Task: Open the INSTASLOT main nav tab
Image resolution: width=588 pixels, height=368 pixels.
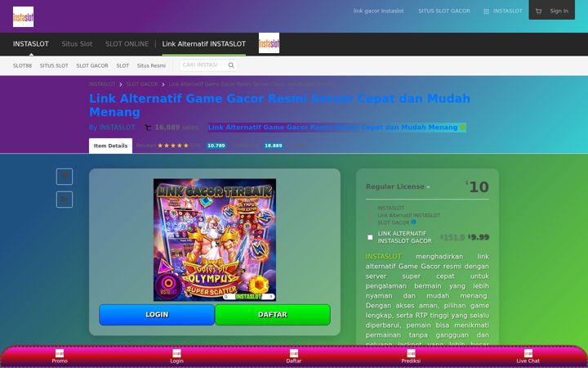Action: coord(31,44)
